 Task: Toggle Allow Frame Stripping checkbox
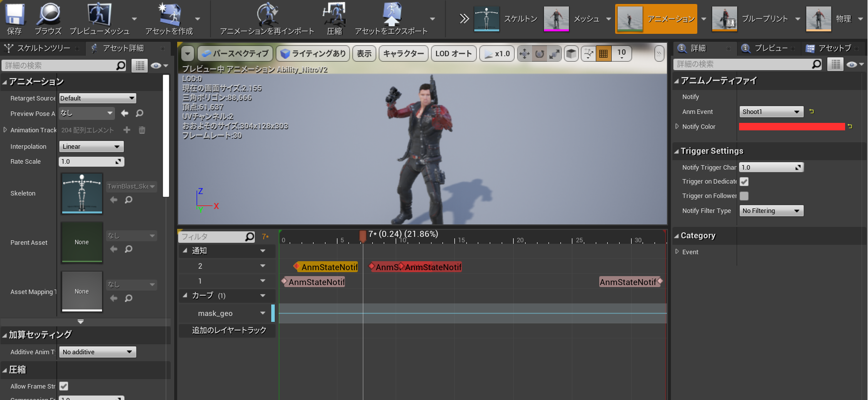(x=64, y=386)
